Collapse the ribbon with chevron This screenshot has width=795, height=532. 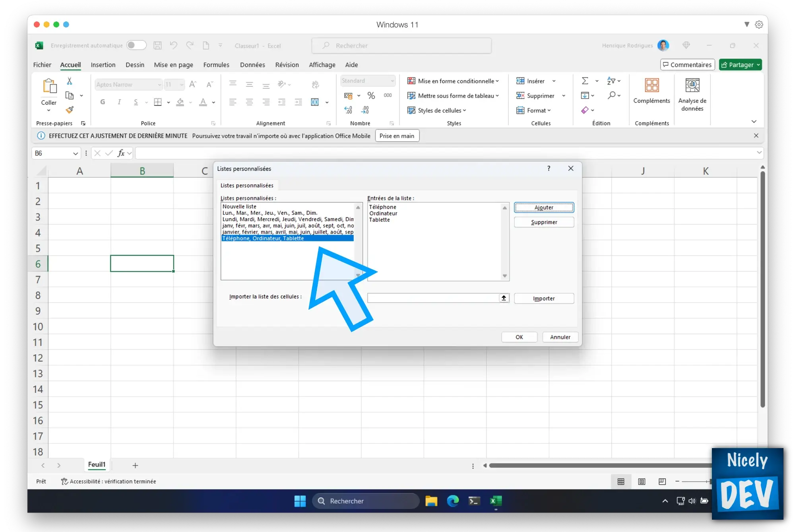[754, 122]
